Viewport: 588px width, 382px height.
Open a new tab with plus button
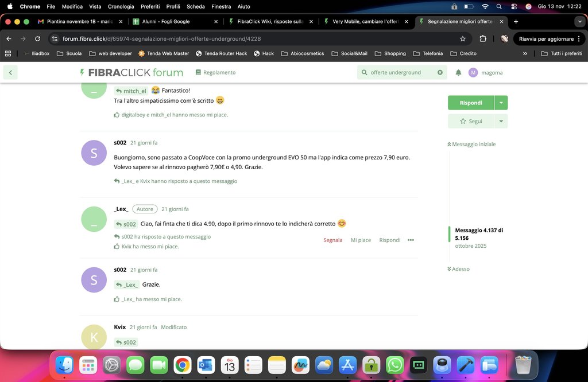point(516,21)
